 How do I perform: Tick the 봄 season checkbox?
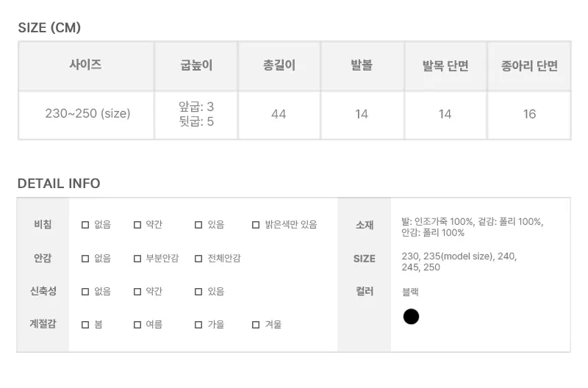tap(85, 325)
